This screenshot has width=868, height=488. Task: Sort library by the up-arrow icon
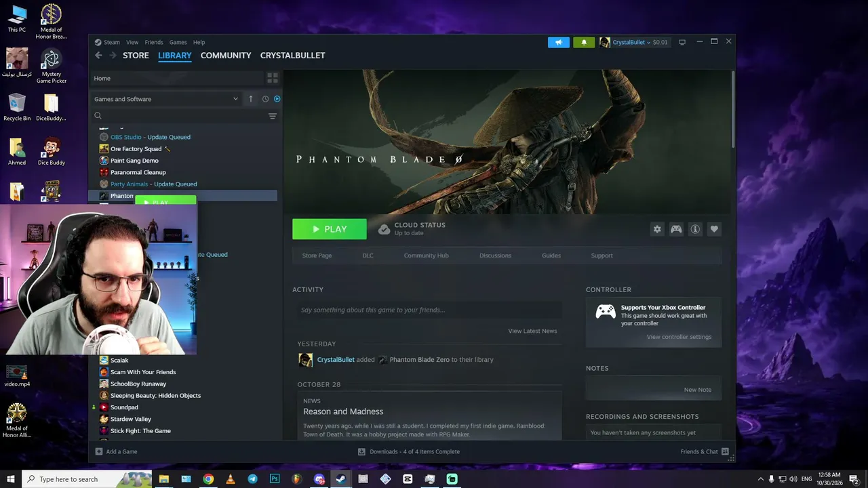pos(250,99)
